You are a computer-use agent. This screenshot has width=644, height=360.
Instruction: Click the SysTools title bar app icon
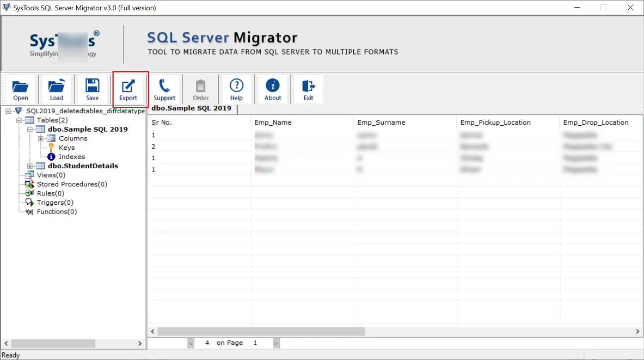pos(6,8)
